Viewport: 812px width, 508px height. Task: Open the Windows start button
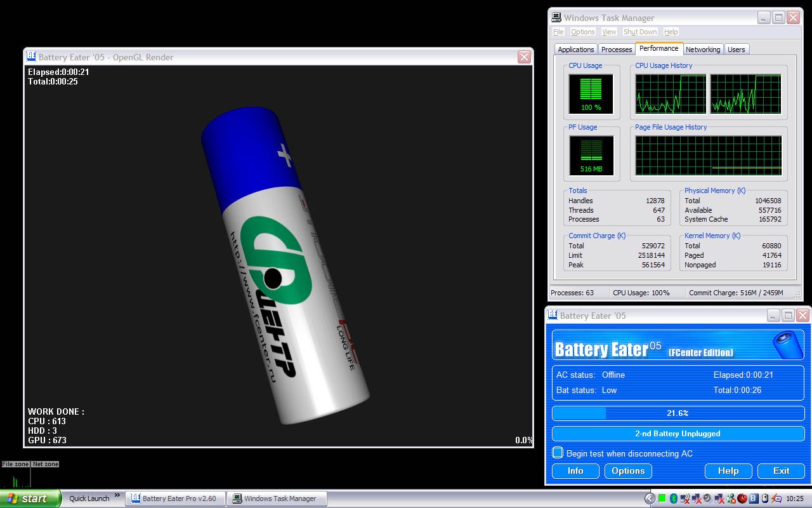30,498
